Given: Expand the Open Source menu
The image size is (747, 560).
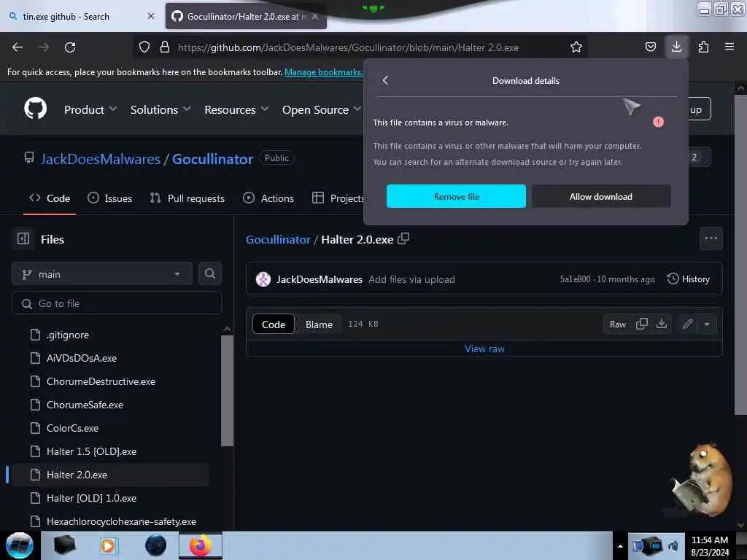Looking at the screenshot, I should tap(322, 109).
